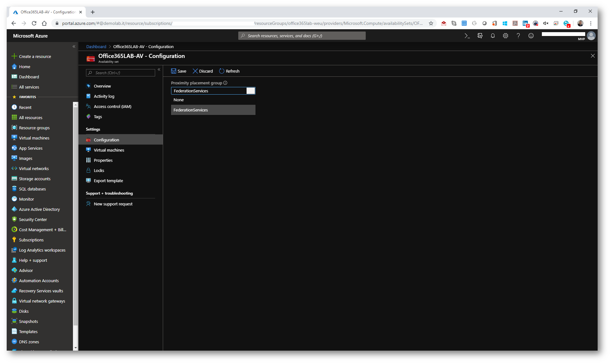
Task: Open Export template menu item
Action: tap(108, 181)
